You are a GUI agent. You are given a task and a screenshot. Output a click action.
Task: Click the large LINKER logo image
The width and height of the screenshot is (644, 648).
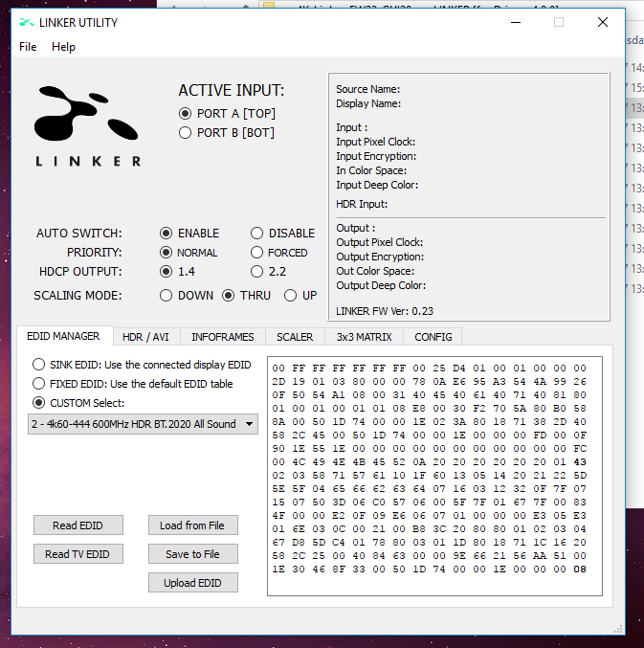[88, 124]
